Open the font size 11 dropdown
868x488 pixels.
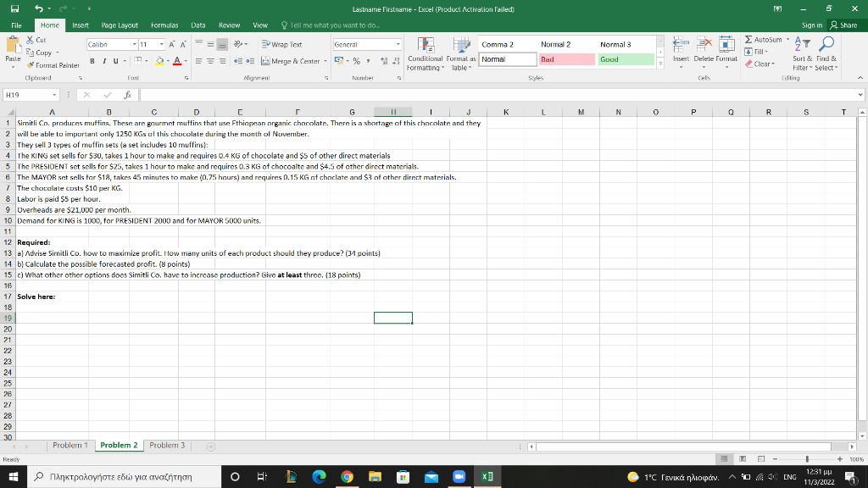(162, 44)
